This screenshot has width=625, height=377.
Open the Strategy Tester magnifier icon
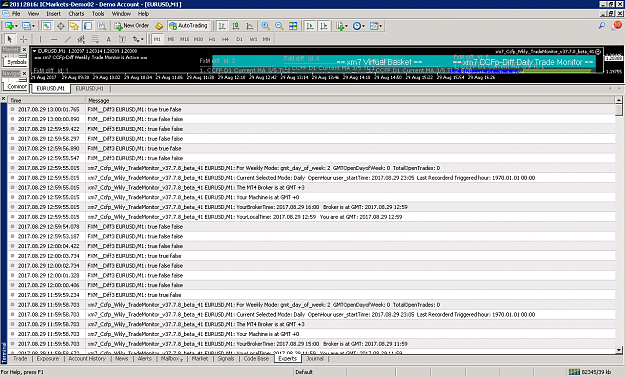point(102,26)
